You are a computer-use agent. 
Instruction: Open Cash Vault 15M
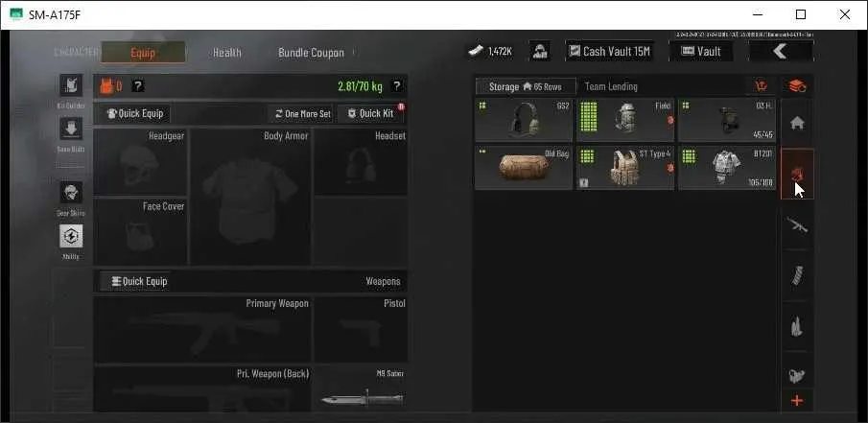(x=609, y=52)
